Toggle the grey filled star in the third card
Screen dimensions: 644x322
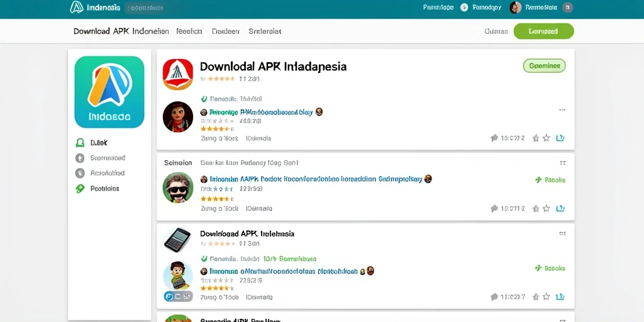tap(536, 297)
